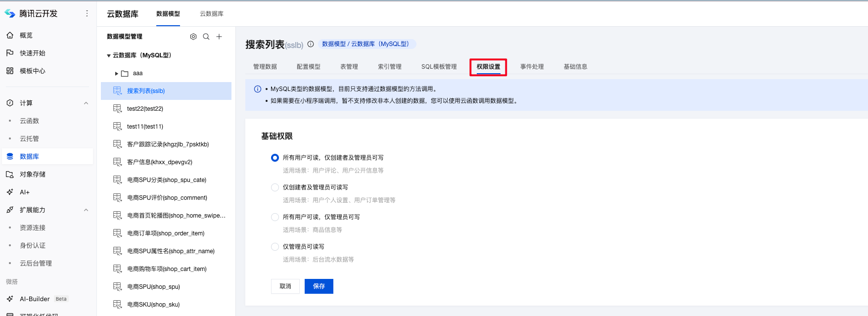Viewport: 868px width, 316px height.
Task: Switch to the 云数据库 top tab
Action: coord(211,14)
